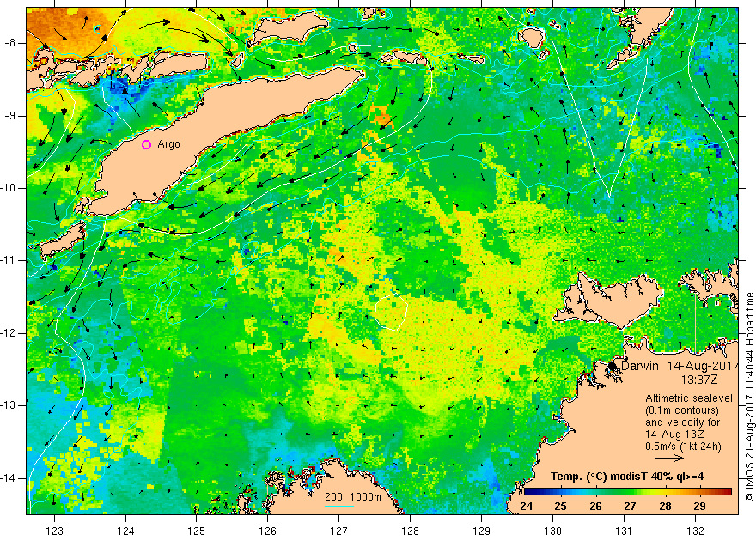Click the '14-Aug-2017' date text
Screen dimensions: 756x541
pos(703,366)
